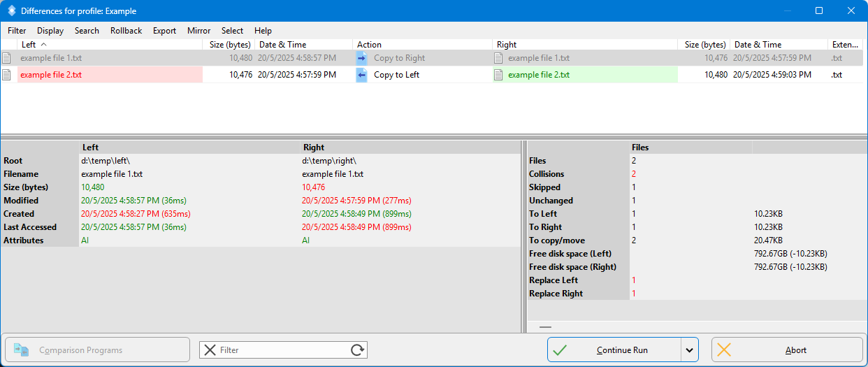
Task: Click the Abort button
Action: pyautogui.click(x=787, y=350)
